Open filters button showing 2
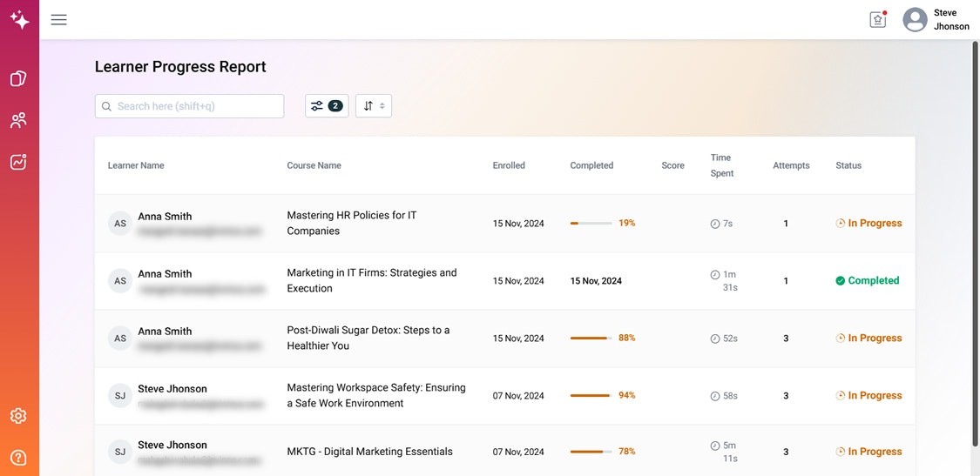The image size is (980, 476). 327,106
